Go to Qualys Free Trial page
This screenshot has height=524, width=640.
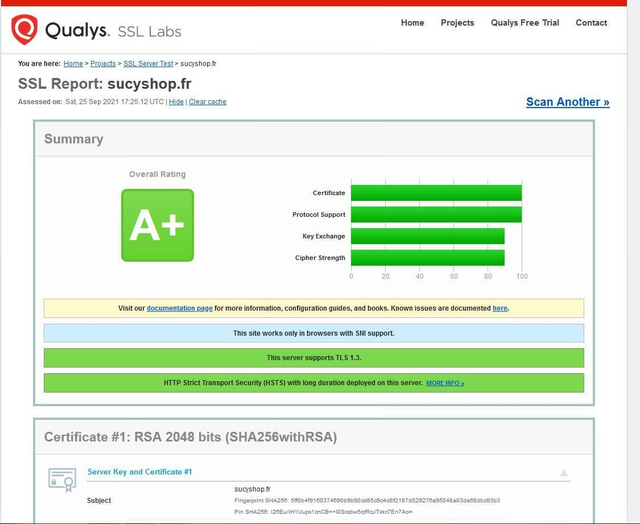click(525, 23)
